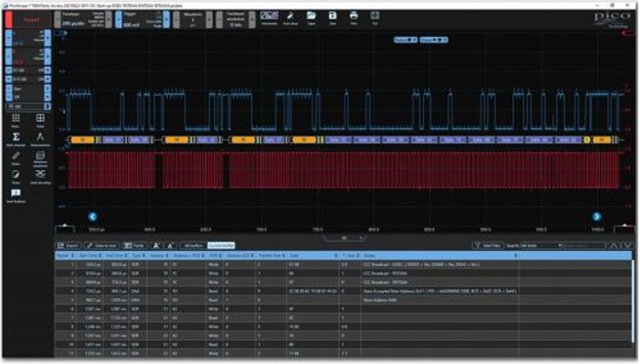Select the CCC Broadcast - ENTDAA packet row

pos(343,282)
